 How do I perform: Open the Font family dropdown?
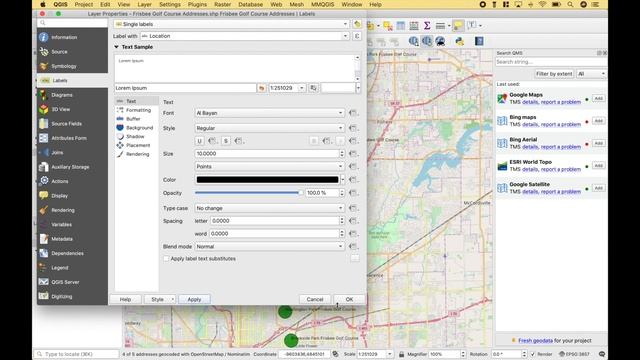pyautogui.click(x=269, y=113)
